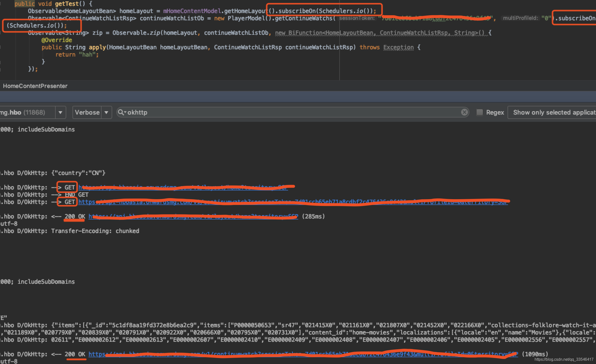Viewport: 596px width, 364px height.
Task: Click the okhttp logcat search field
Action: coord(290,112)
